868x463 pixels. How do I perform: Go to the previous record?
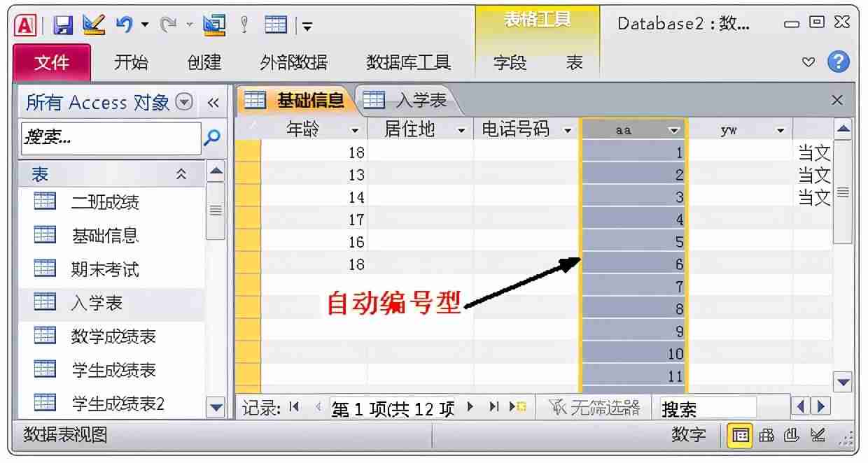[318, 407]
